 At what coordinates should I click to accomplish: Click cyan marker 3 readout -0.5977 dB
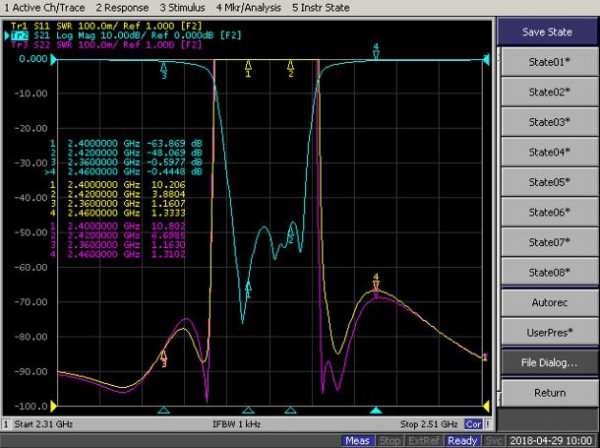point(174,162)
